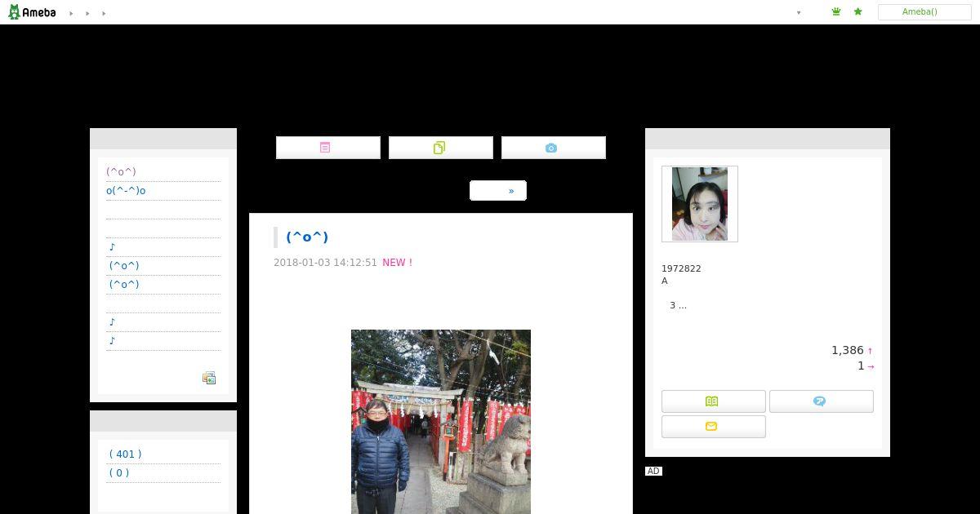This screenshot has height=514, width=980.
Task: Open the ( 401 ) category link
Action: tap(125, 454)
